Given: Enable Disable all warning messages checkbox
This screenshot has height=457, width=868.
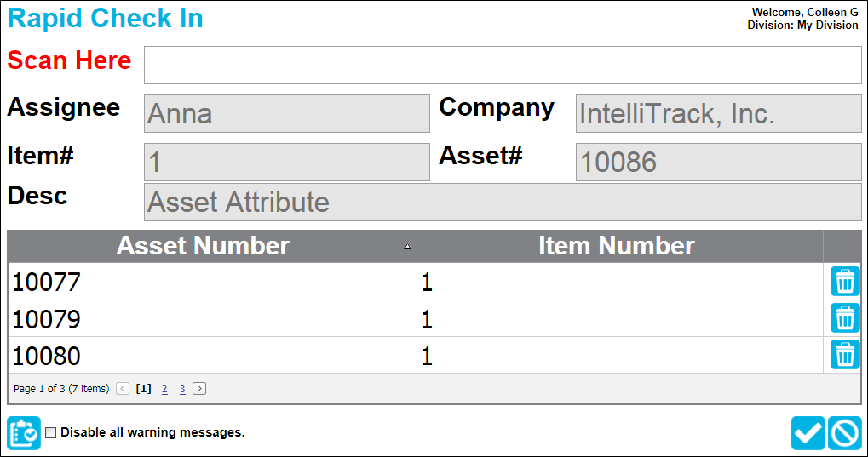Looking at the screenshot, I should tap(51, 432).
